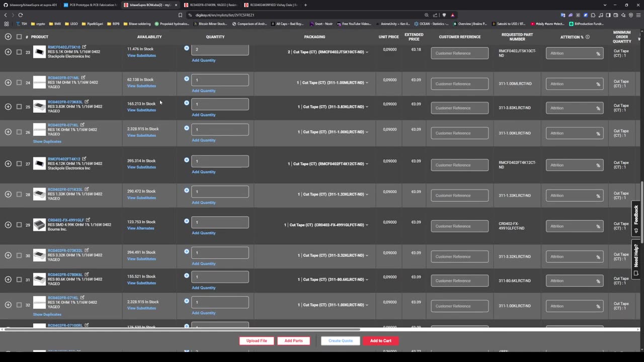The width and height of the screenshot is (644, 362).
Task: Select quantity radio button in row 29
Action: (x=187, y=221)
